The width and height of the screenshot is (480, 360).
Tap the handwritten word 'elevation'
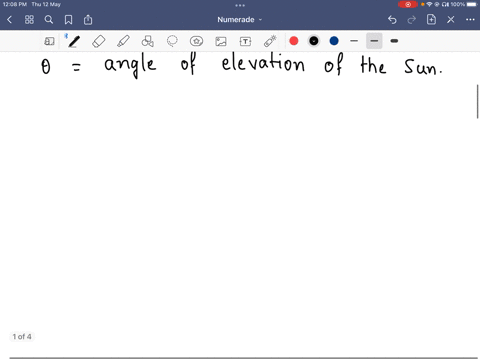click(263, 63)
